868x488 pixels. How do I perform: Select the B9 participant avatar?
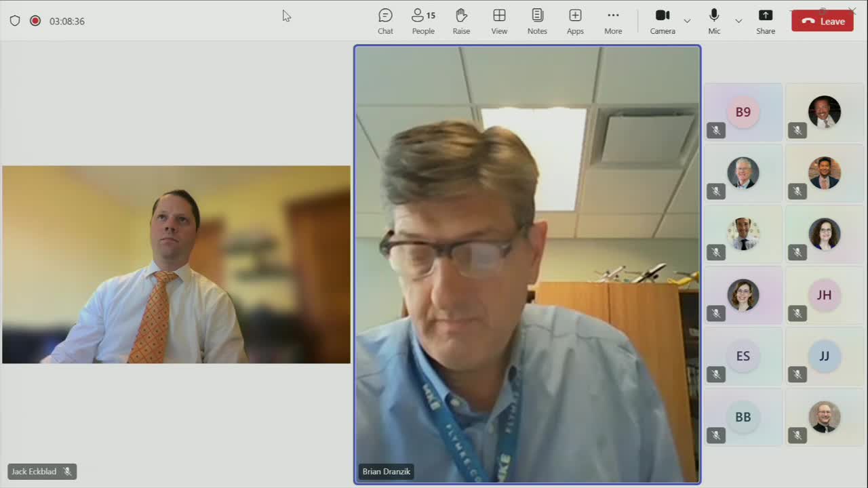(743, 112)
